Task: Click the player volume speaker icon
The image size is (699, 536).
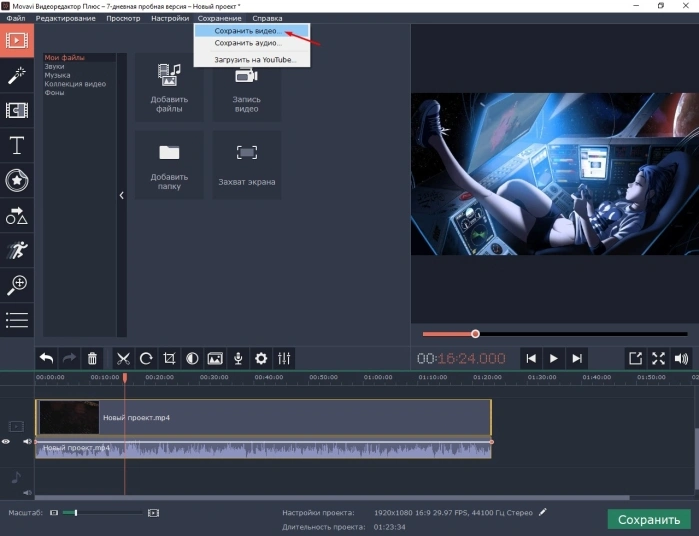Action: (x=681, y=358)
